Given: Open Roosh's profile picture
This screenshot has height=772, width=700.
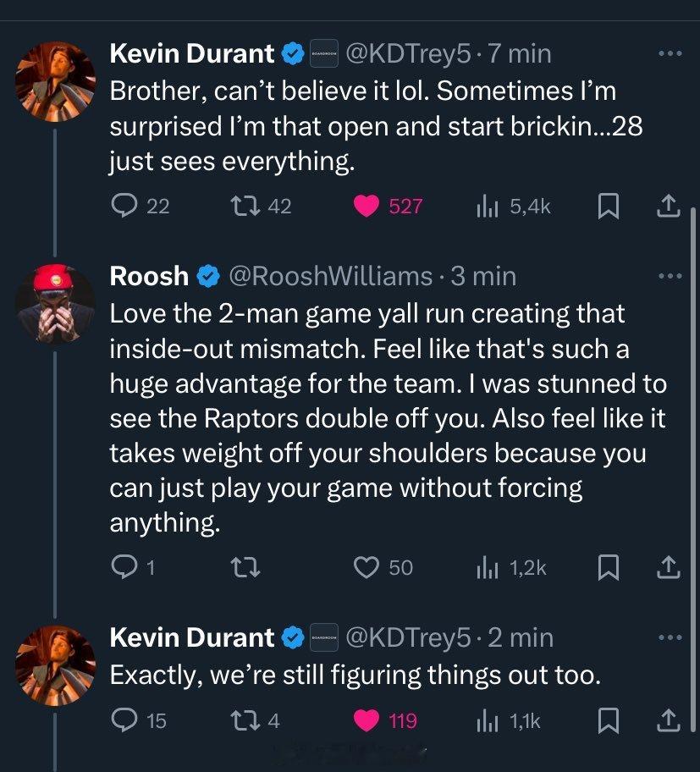Looking at the screenshot, I should click(55, 303).
